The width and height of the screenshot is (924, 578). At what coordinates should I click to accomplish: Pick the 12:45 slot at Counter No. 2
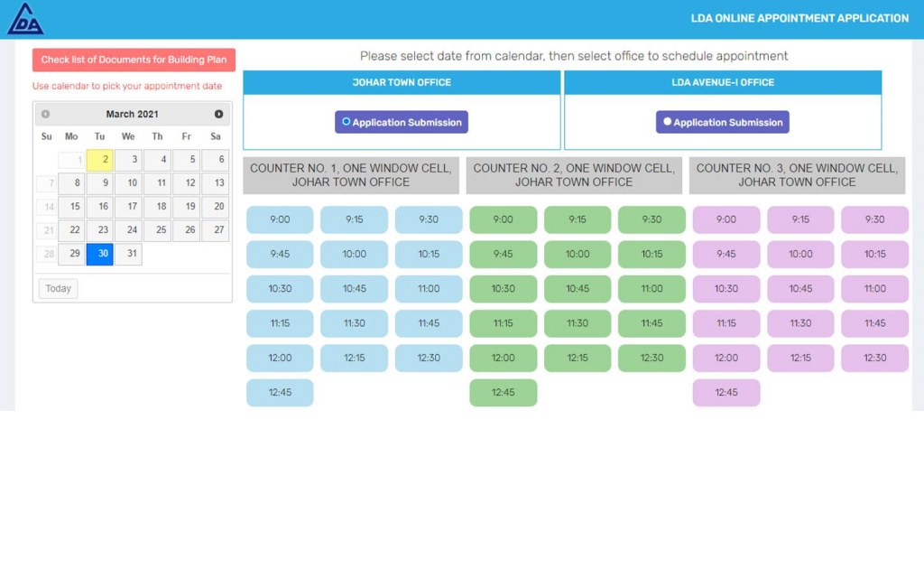tap(504, 393)
